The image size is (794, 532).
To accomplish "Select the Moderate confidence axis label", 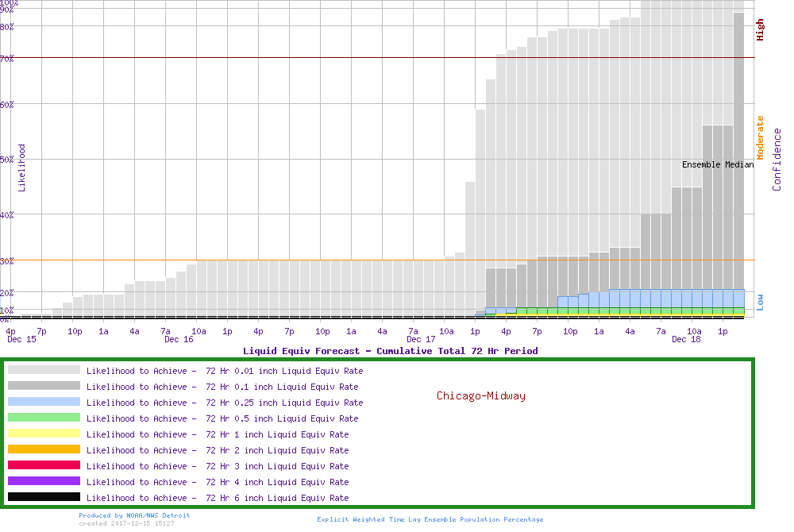I will pyautogui.click(x=760, y=138).
